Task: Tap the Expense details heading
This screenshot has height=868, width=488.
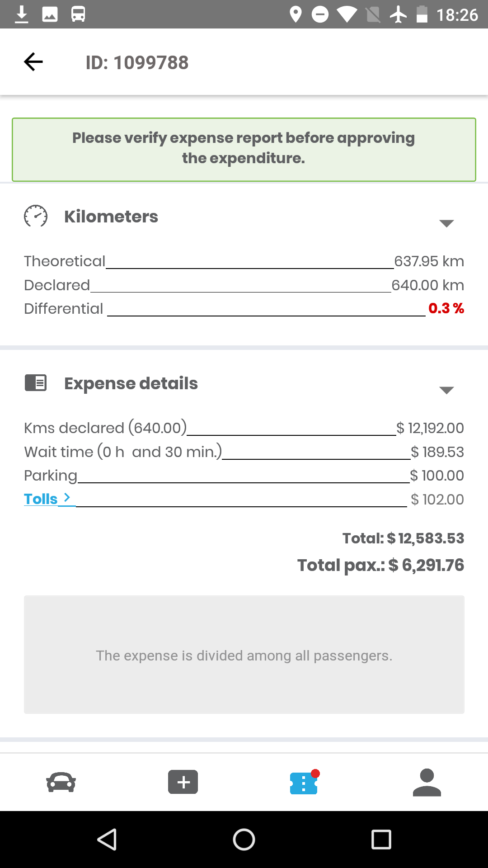Action: [x=131, y=383]
